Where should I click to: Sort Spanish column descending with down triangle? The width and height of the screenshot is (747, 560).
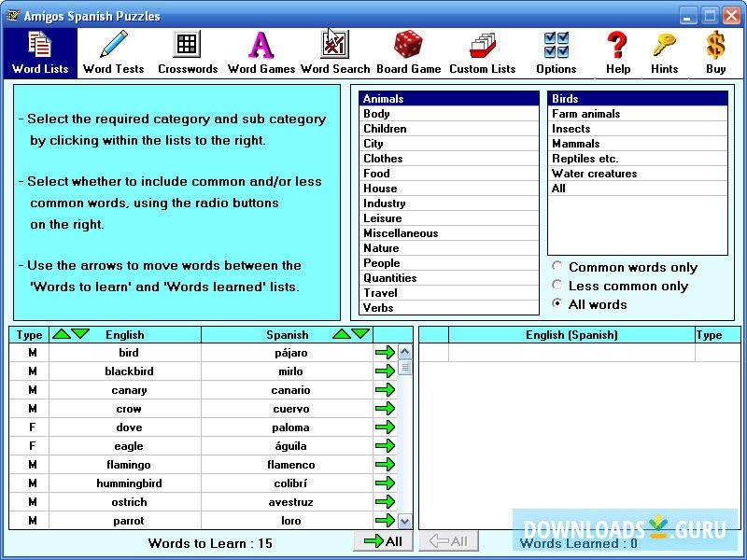click(x=360, y=334)
